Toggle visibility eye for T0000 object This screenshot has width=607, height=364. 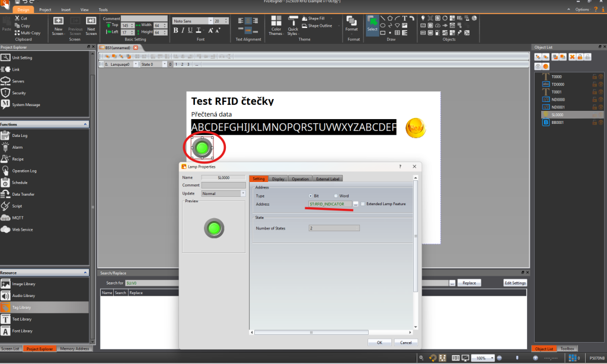click(x=600, y=76)
